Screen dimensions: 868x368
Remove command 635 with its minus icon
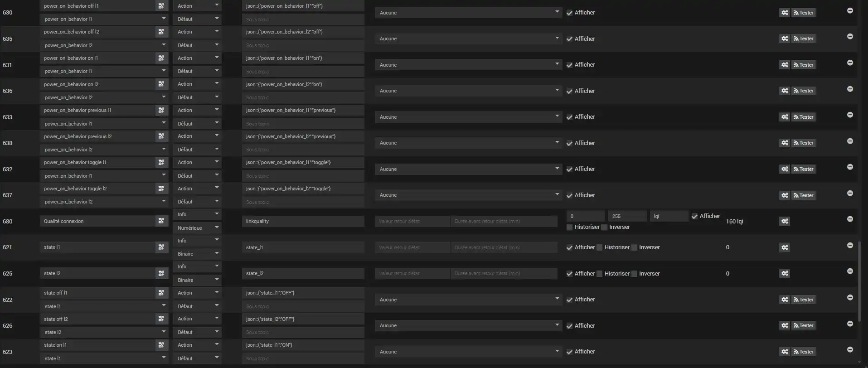pos(850,36)
